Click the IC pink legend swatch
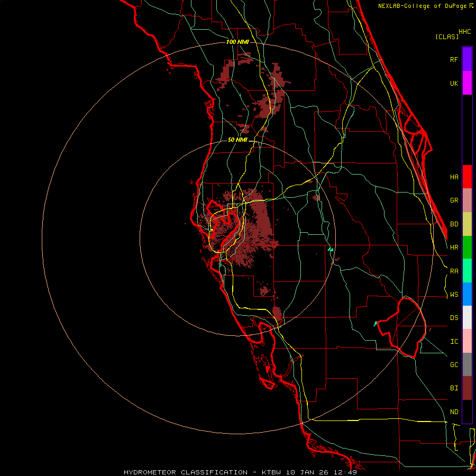 click(x=467, y=341)
